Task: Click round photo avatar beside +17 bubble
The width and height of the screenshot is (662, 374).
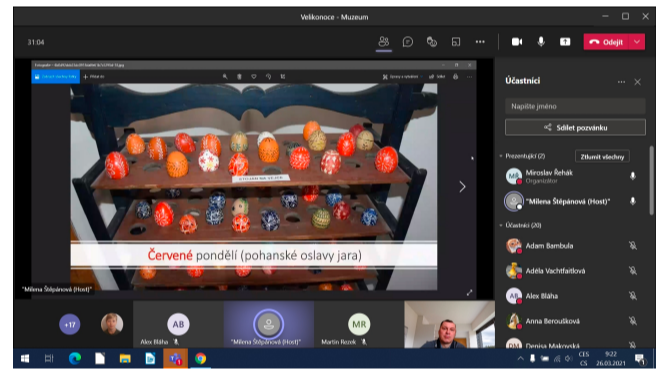Action: [112, 324]
